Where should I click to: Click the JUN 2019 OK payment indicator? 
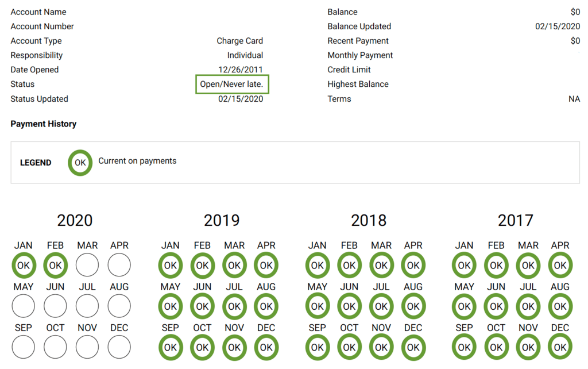click(x=202, y=306)
